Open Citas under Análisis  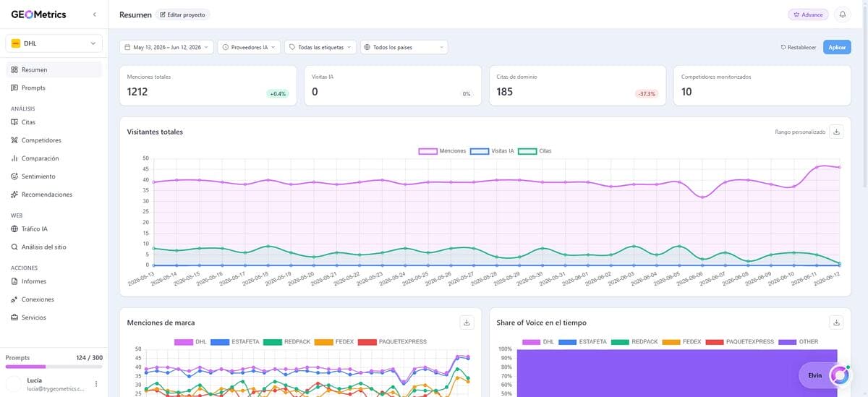coord(54,122)
